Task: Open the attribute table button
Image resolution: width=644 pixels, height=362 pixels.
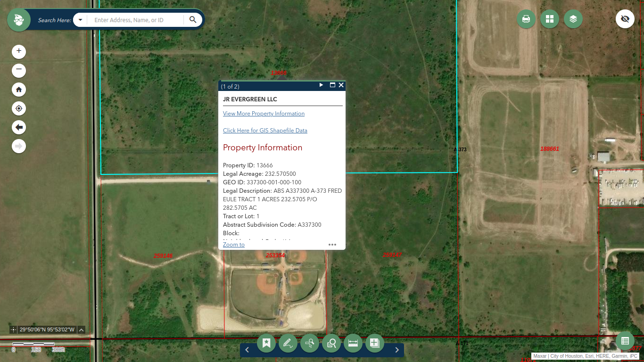Action: [625, 341]
